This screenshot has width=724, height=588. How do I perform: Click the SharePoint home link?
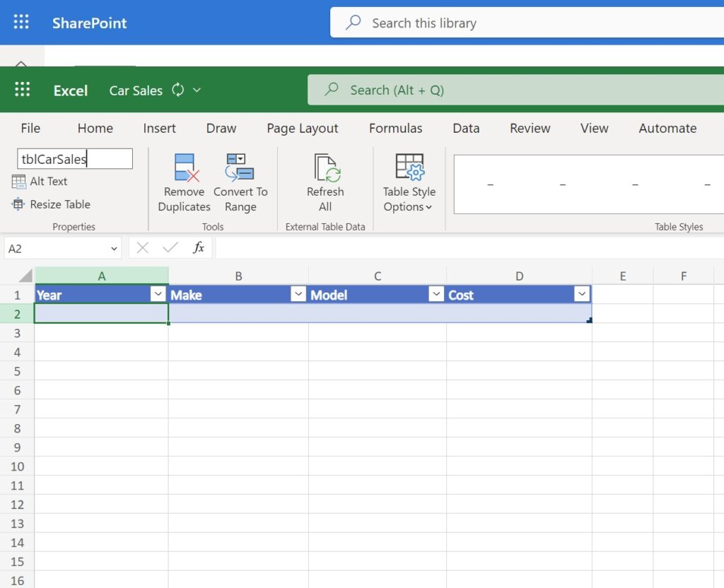89,22
